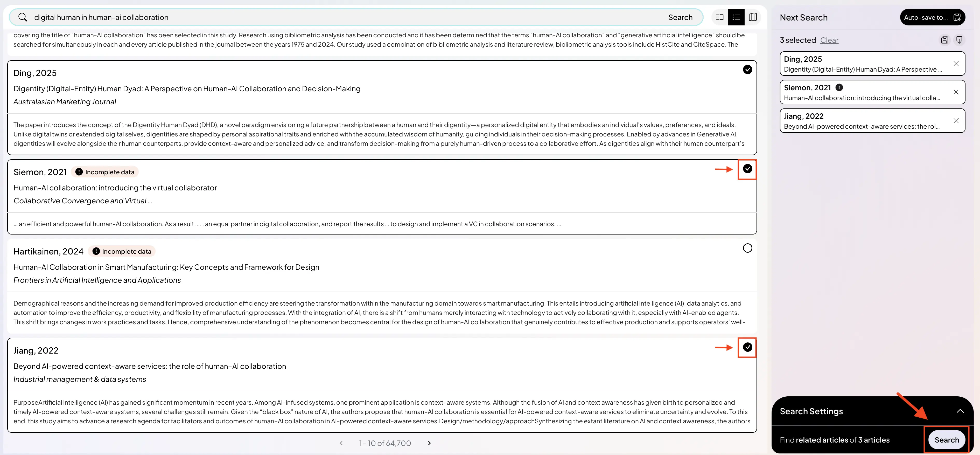Switch to compact detail view icon
This screenshot has width=980, height=455.
(x=719, y=17)
